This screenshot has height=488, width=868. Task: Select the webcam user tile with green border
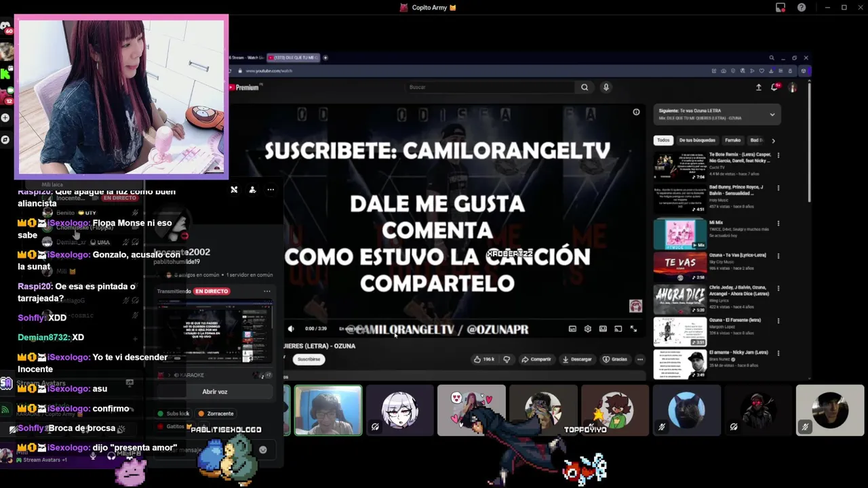point(328,410)
